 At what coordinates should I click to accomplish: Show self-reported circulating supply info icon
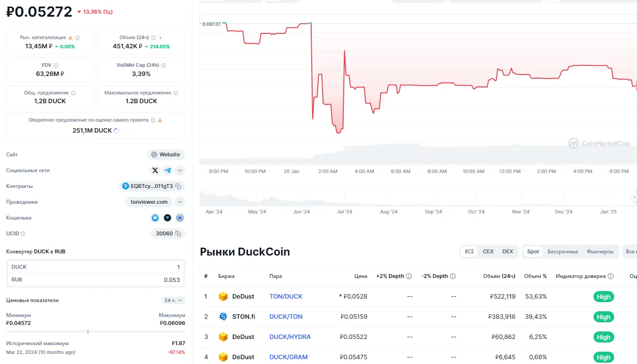coord(153,120)
